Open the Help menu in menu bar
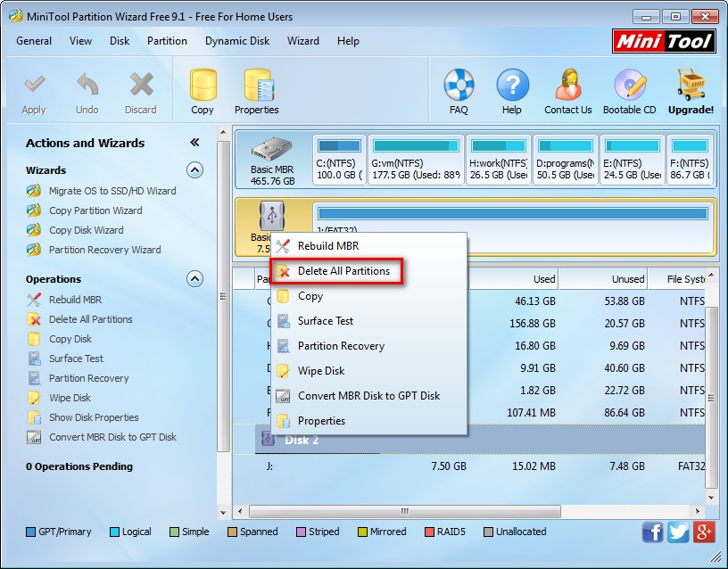728x569 pixels. pos(348,41)
